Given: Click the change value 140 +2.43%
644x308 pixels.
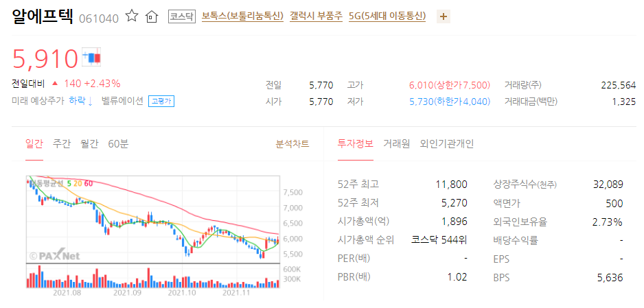Looking at the screenshot, I should tap(92, 84).
